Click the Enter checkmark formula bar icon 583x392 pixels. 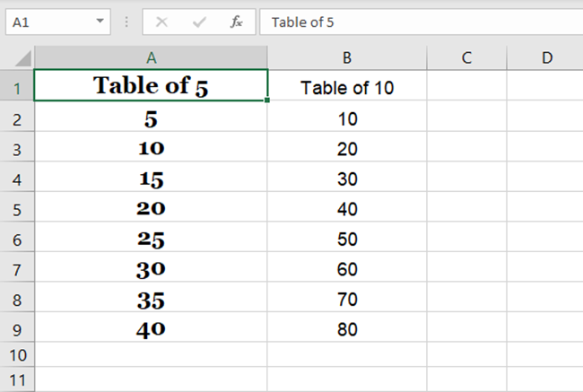point(198,22)
